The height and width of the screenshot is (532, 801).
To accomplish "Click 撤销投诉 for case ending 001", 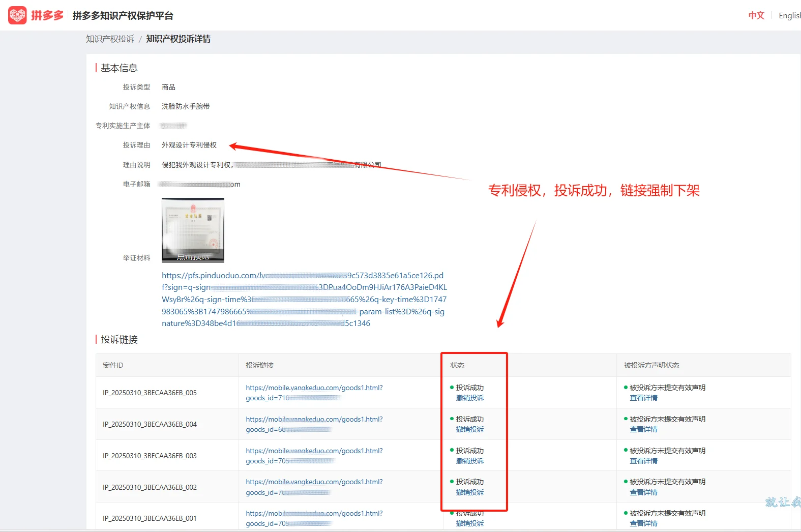I will (x=470, y=523).
